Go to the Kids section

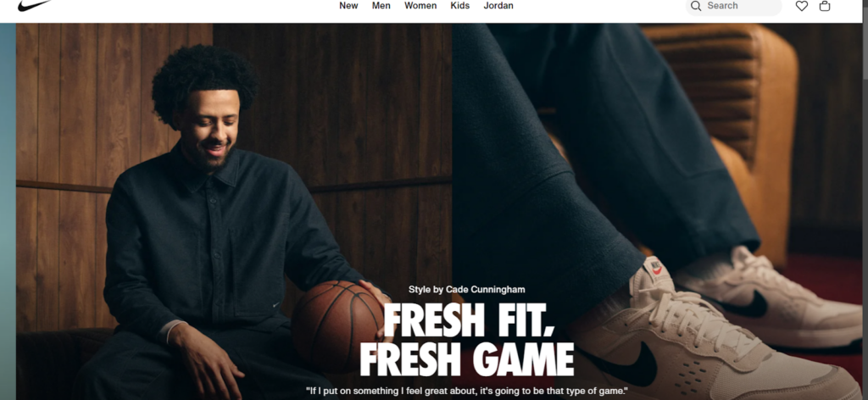pos(460,6)
